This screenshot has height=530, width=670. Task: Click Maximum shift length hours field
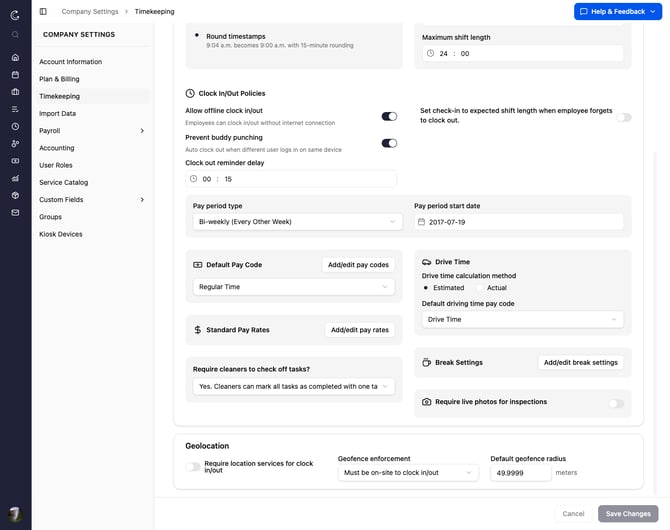[444, 53]
